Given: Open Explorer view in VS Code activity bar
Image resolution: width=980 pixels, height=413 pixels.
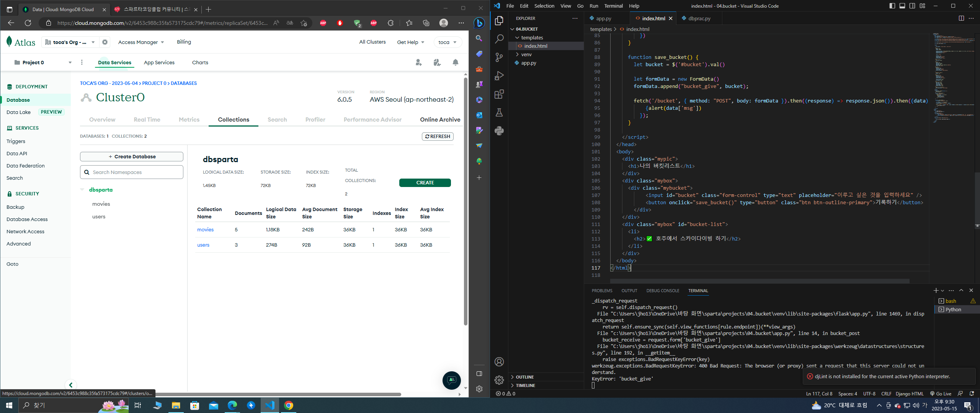Looking at the screenshot, I should point(499,21).
